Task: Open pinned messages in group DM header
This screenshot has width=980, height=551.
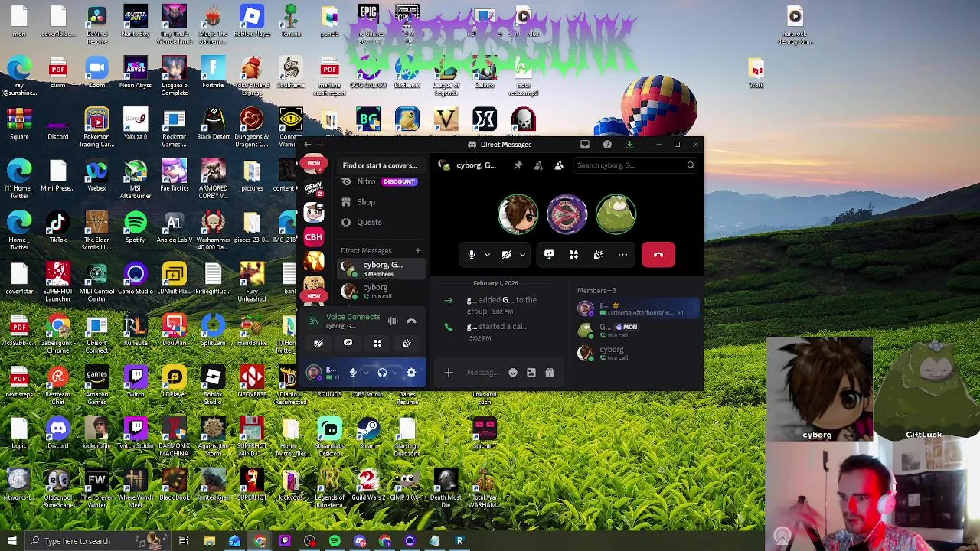Action: tap(518, 165)
